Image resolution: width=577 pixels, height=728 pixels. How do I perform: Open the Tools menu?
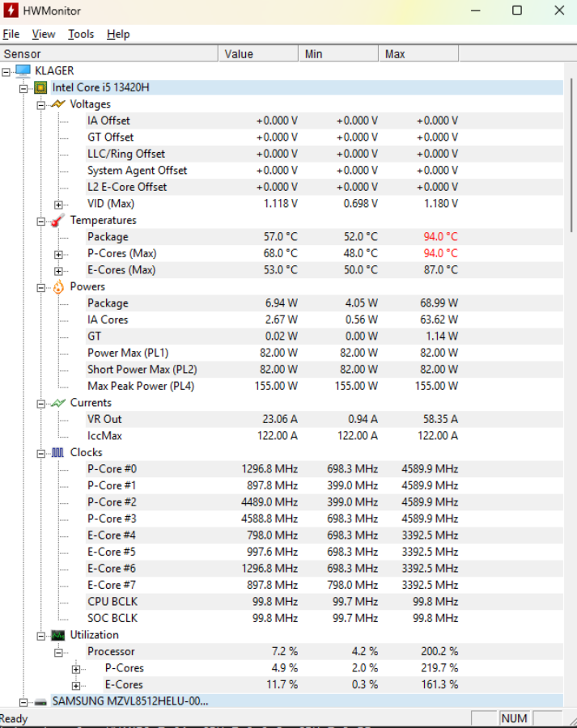point(81,34)
